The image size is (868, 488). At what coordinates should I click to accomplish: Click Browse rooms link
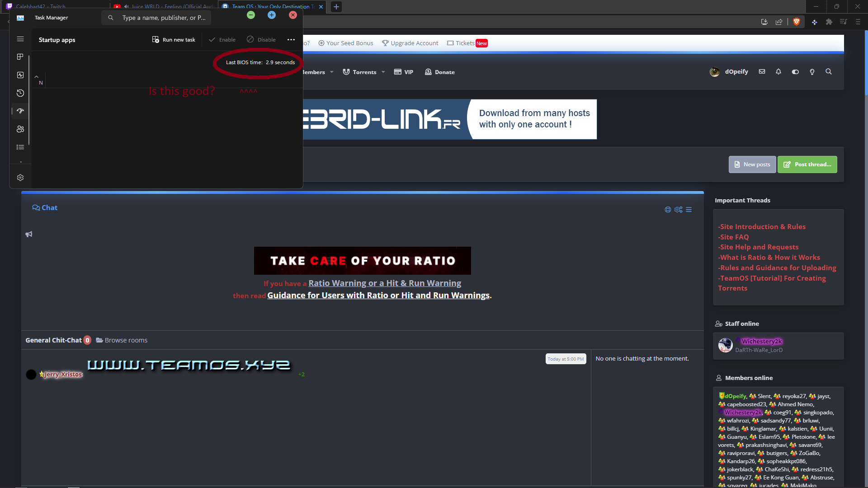(x=122, y=340)
